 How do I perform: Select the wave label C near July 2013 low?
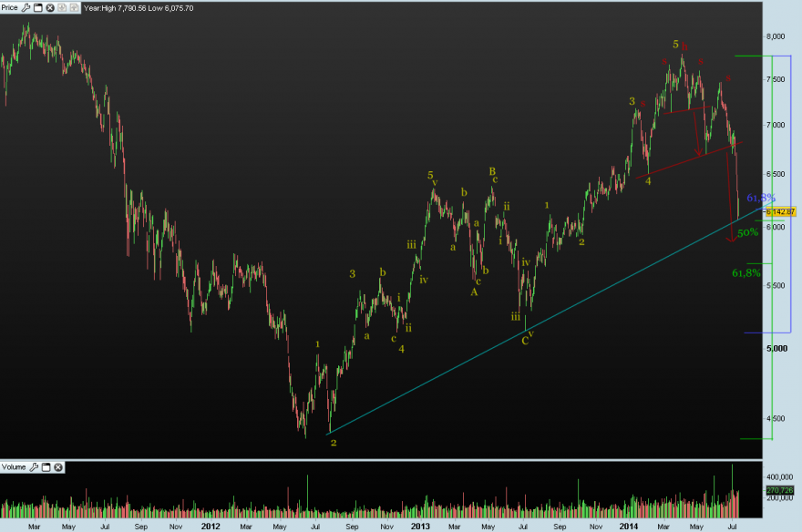pyautogui.click(x=525, y=341)
